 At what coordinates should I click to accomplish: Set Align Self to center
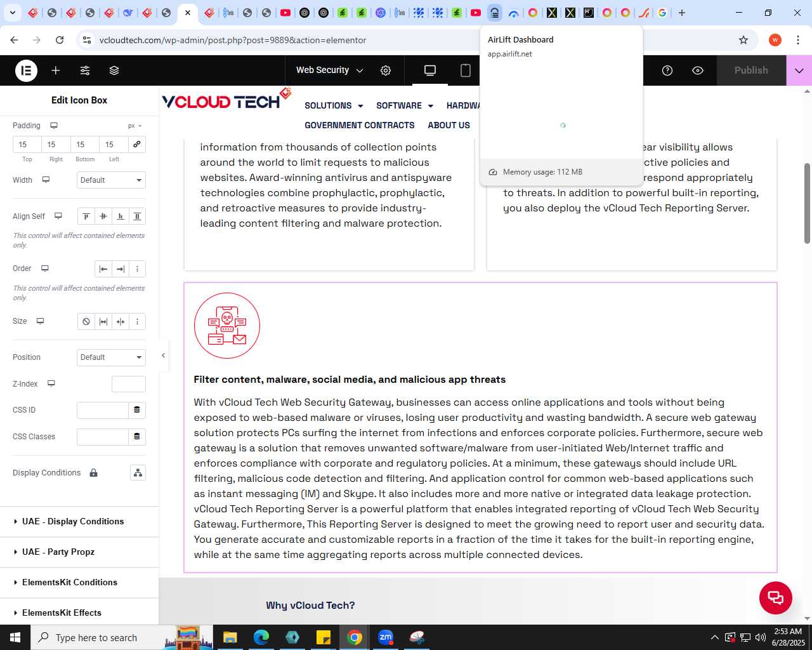tap(103, 216)
